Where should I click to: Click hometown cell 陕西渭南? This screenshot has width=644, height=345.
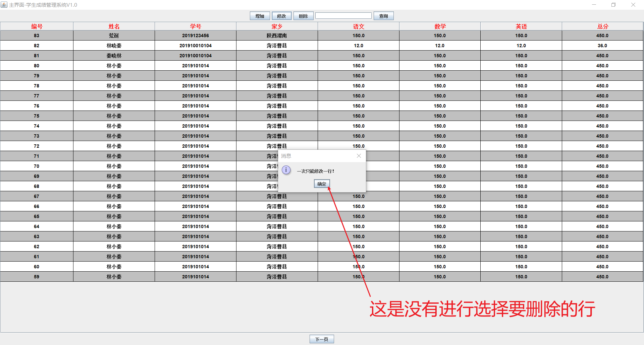click(x=277, y=36)
